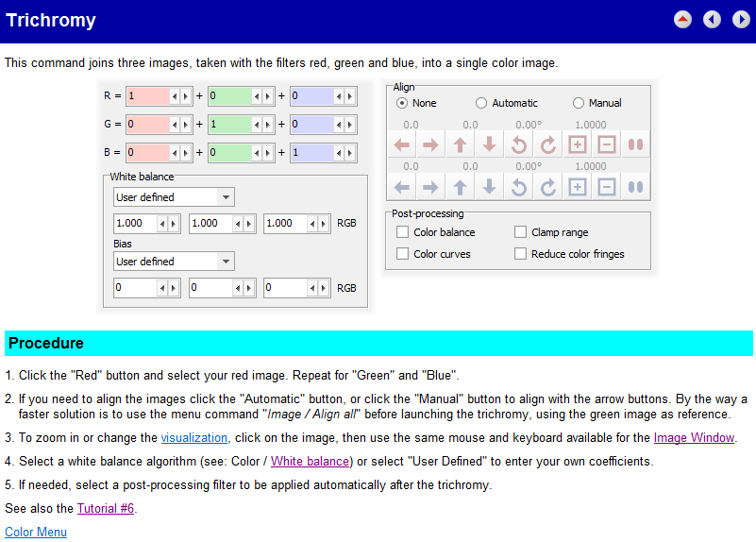Click the green-tinted field in the G row
The width and height of the screenshot is (756, 542).
(229, 125)
